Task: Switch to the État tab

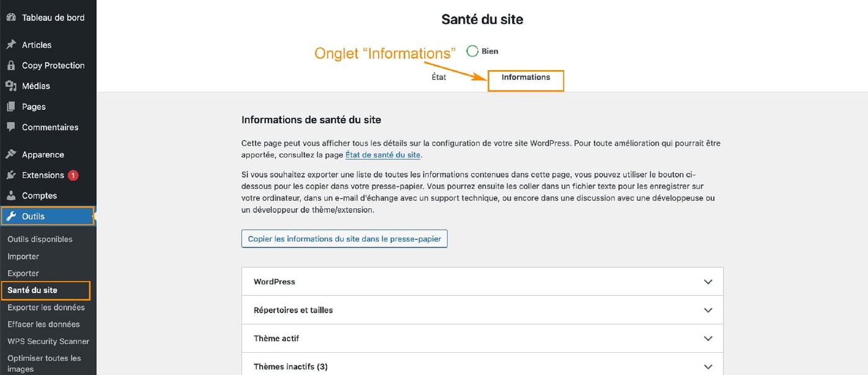Action: click(x=439, y=77)
